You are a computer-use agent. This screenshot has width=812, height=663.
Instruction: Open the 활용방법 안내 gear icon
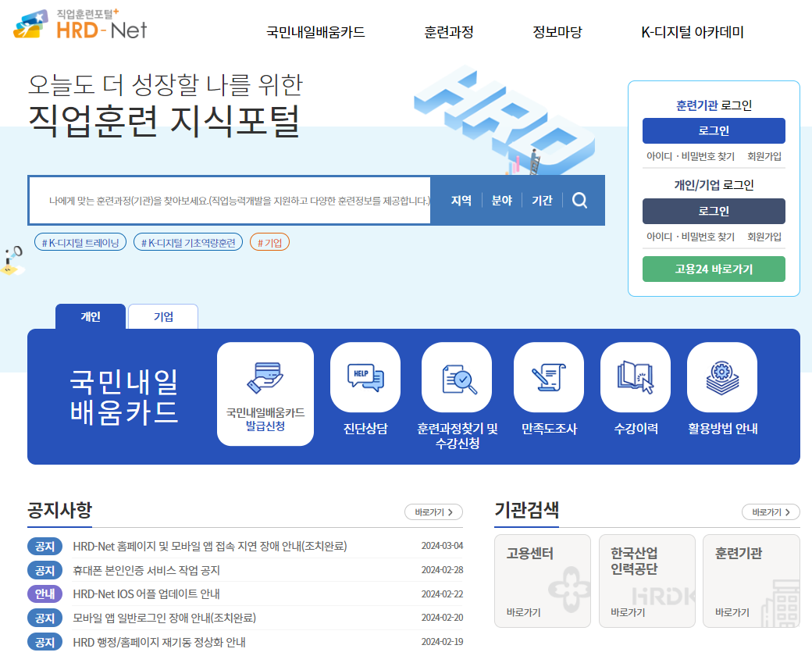click(x=722, y=378)
